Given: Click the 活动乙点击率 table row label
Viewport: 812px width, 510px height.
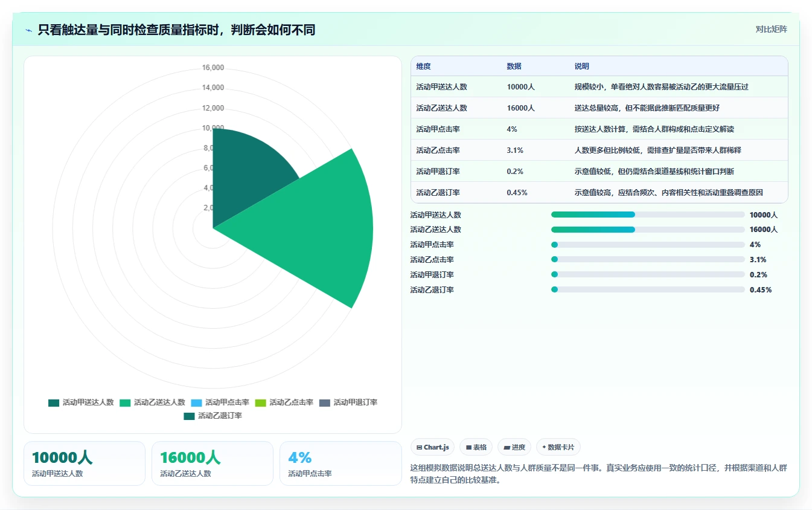Looking at the screenshot, I should point(438,150).
